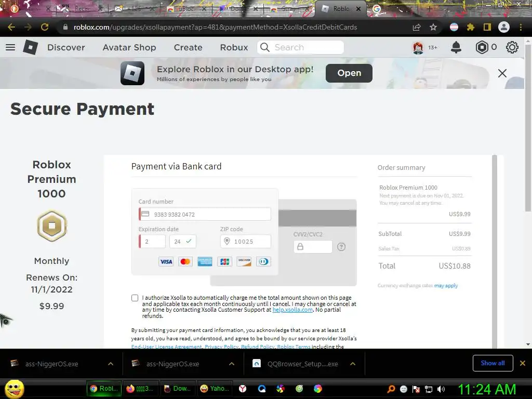532x399 pixels.
Task: Open the Robux menu
Action: click(x=234, y=47)
